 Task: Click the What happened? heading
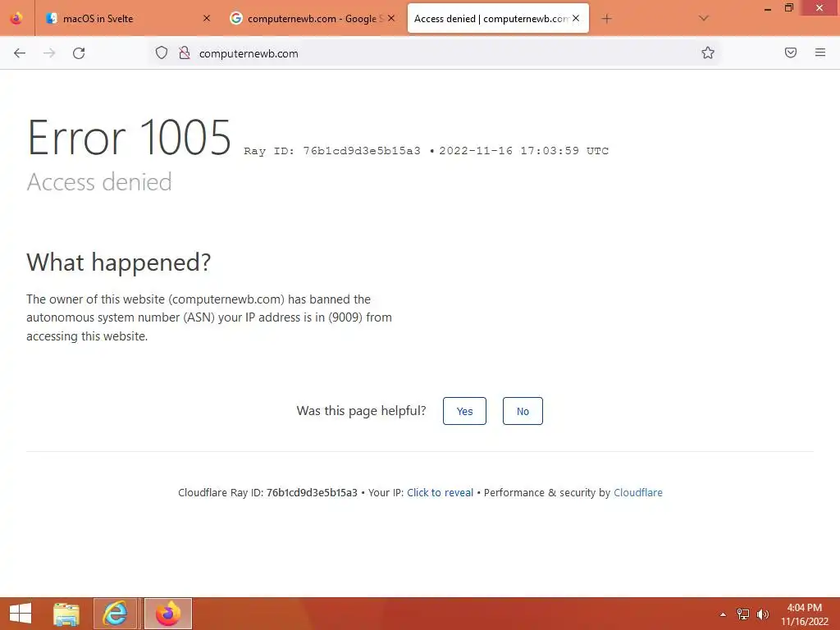[119, 262]
